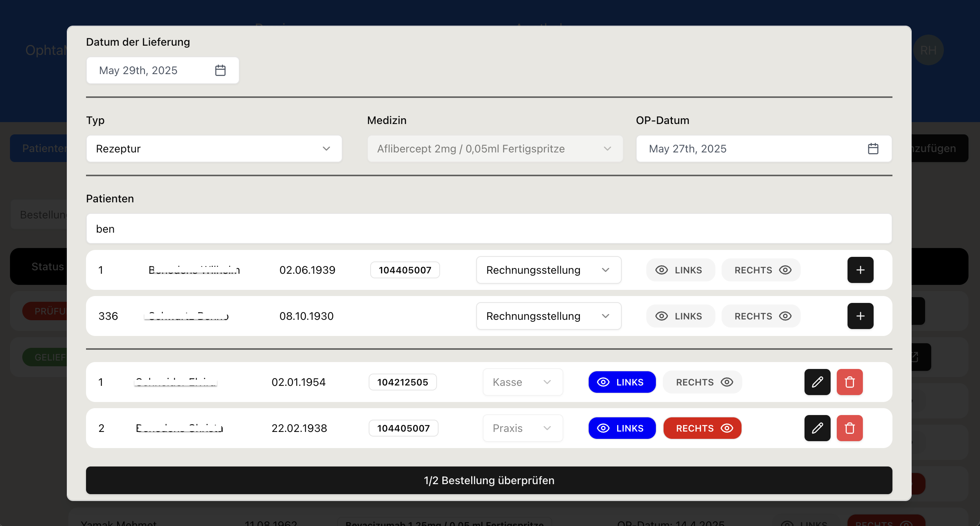The width and height of the screenshot is (980, 526).
Task: Add patient born 02.06.1939 via plus button
Action: [x=860, y=270]
